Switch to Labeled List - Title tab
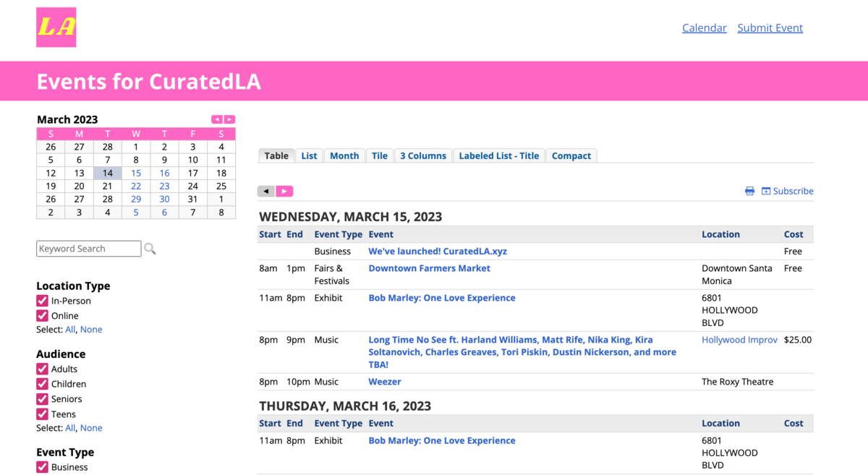Viewport: 868px width, 475px height. tap(499, 155)
